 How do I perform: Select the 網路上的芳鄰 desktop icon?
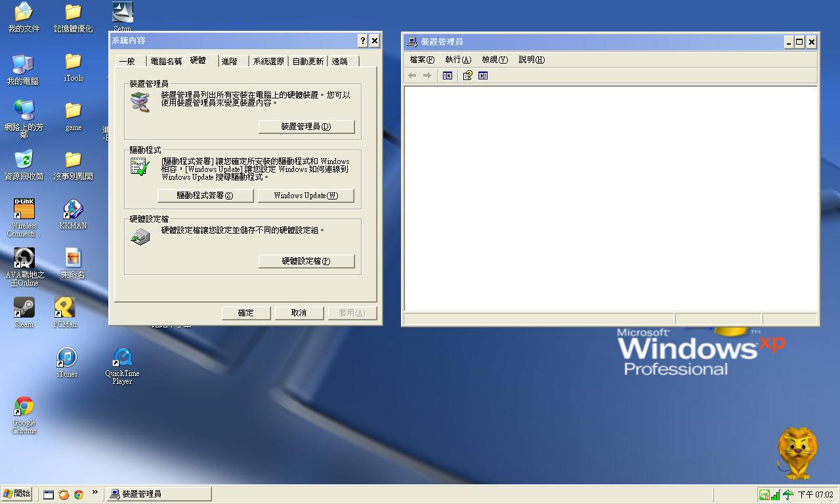point(24,119)
